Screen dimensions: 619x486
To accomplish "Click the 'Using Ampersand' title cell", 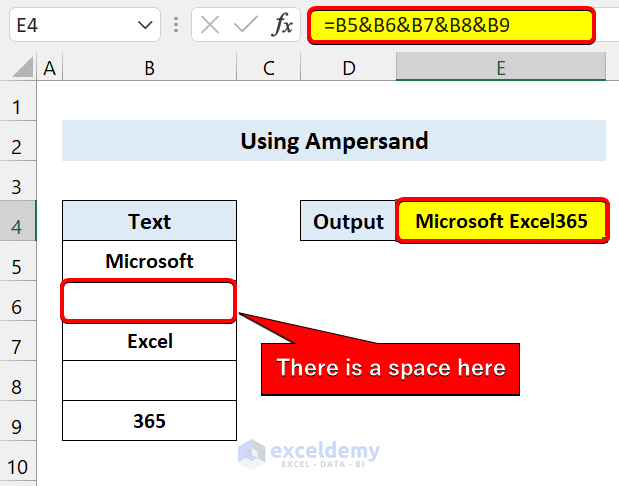I will (334, 141).
